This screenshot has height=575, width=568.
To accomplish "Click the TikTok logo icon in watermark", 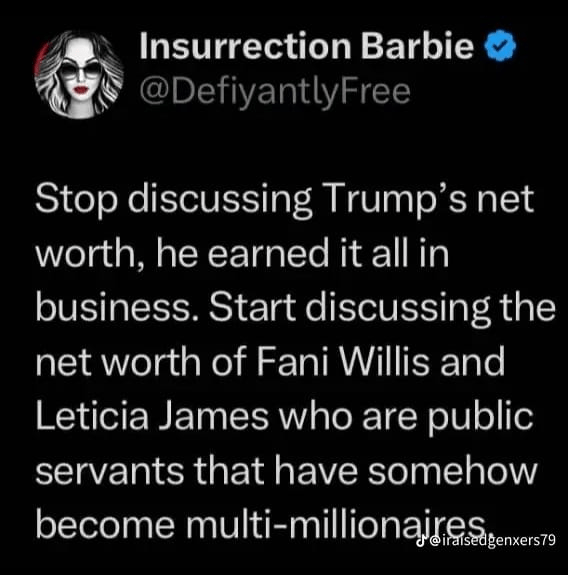I will 421,541.
